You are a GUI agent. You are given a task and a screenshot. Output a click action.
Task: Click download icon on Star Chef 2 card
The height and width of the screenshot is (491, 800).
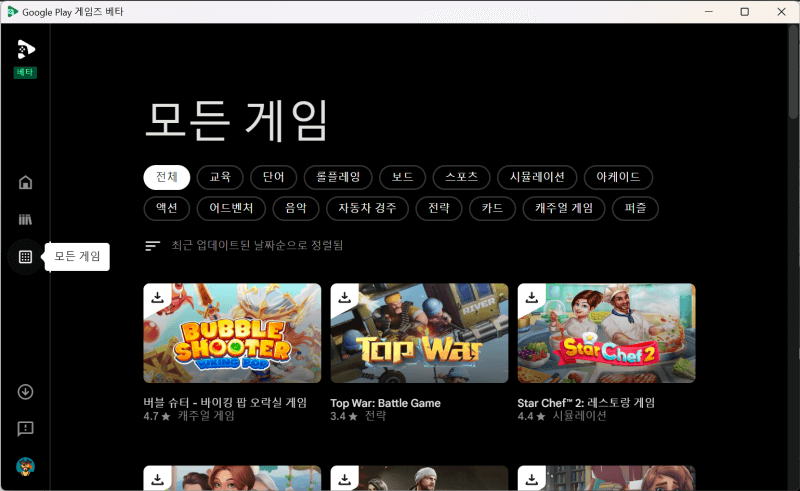point(532,298)
